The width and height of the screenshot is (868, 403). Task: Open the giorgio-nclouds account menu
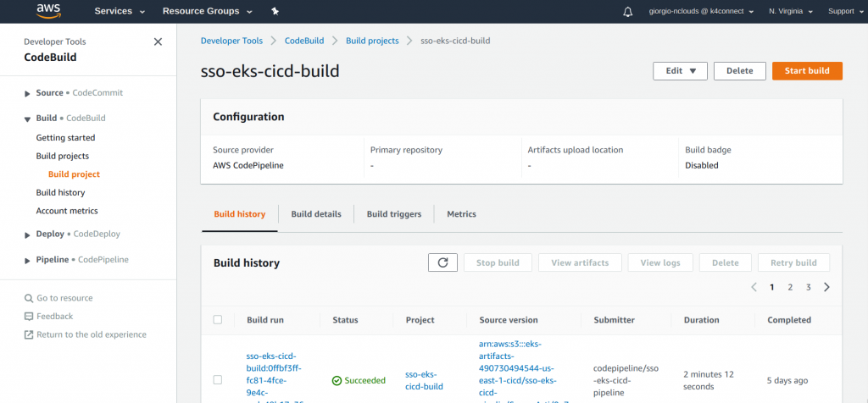[701, 11]
